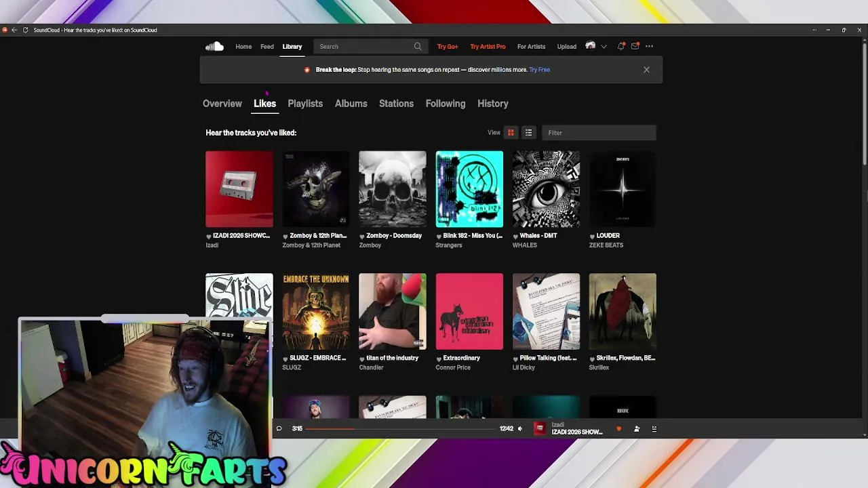This screenshot has width=868, height=488.
Task: Open the Whales - DMT eye cover art
Action: click(x=546, y=189)
